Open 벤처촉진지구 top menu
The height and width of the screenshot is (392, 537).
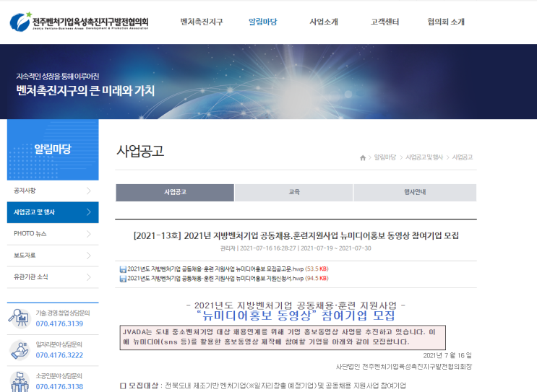point(202,22)
